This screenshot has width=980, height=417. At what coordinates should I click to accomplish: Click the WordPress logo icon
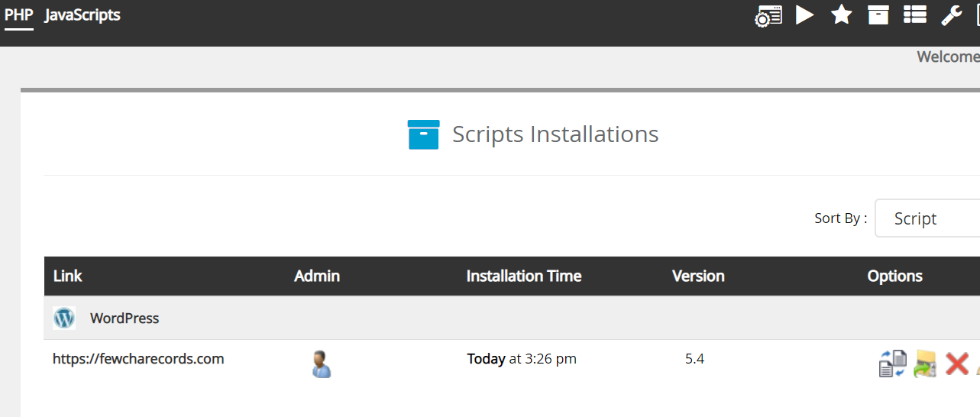64,318
